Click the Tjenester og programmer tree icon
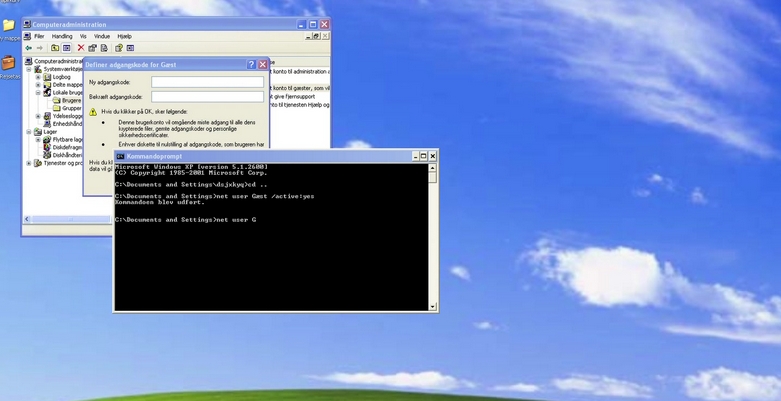This screenshot has width=781, height=401. click(38, 163)
